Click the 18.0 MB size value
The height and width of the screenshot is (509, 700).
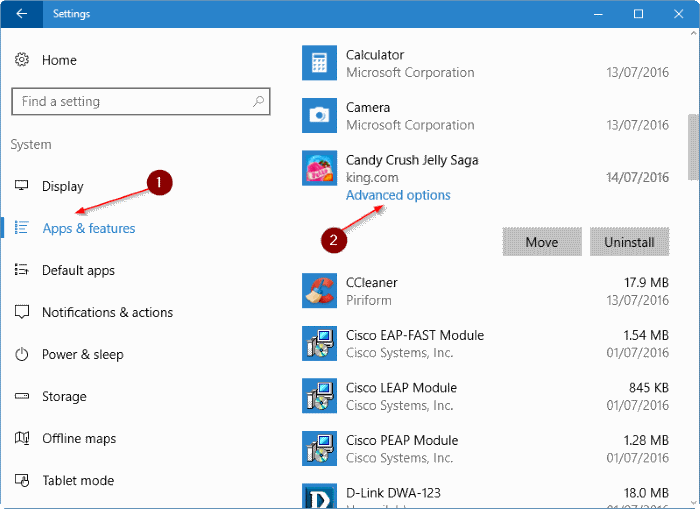tap(646, 493)
